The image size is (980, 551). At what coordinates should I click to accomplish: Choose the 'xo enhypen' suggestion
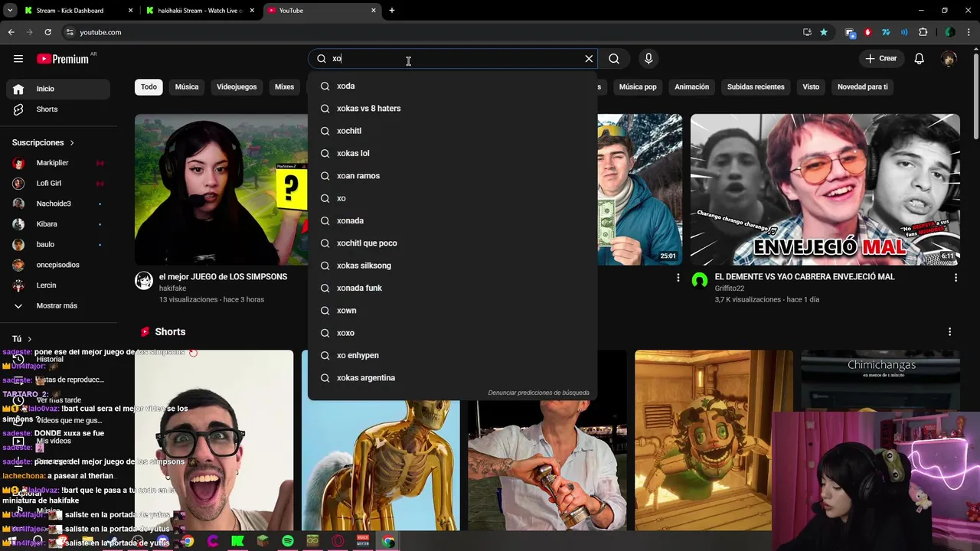pos(452,356)
